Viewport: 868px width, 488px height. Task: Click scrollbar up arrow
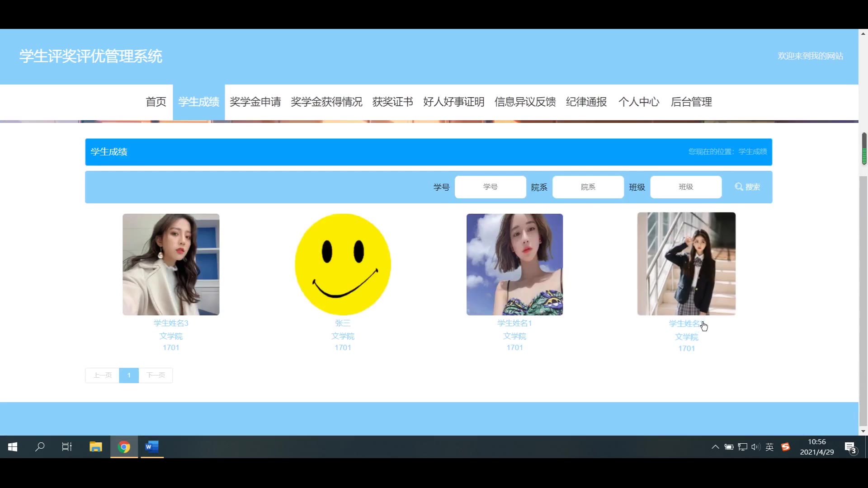tap(863, 33)
